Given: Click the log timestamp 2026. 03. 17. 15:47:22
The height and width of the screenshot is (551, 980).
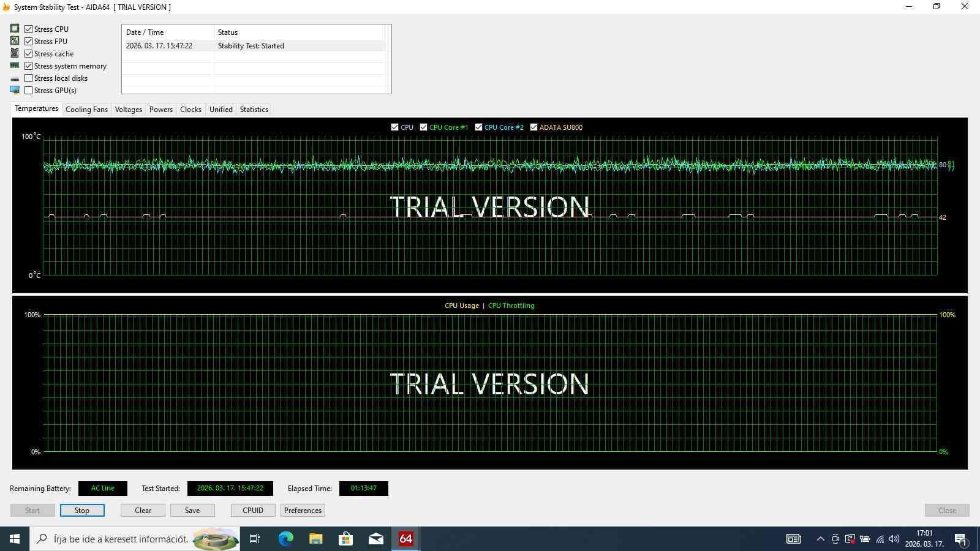Looking at the screenshot, I should tap(159, 46).
